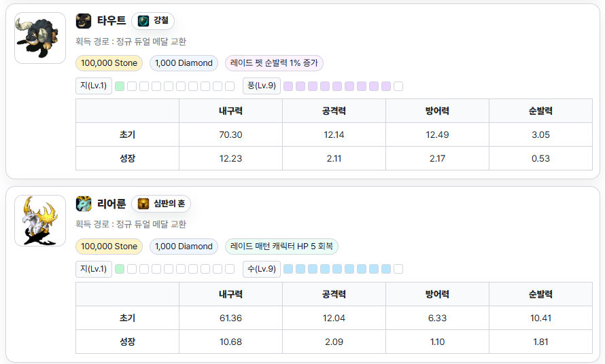This screenshot has width=605, height=364.
Task: Click the small 타우트 head icon
Action: coord(84,21)
